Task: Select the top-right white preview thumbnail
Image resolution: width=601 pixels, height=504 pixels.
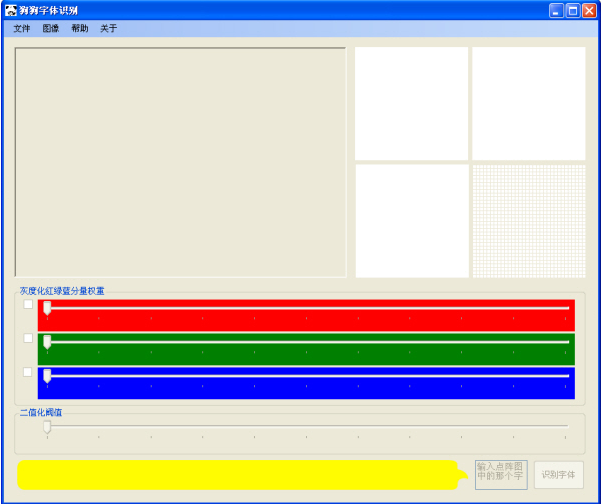Action: click(529, 103)
